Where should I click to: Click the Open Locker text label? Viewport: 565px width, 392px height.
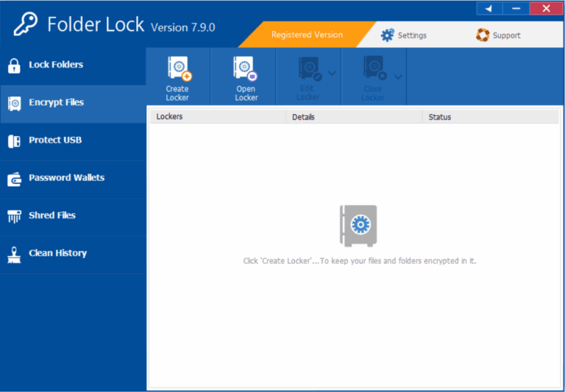pyautogui.click(x=246, y=93)
